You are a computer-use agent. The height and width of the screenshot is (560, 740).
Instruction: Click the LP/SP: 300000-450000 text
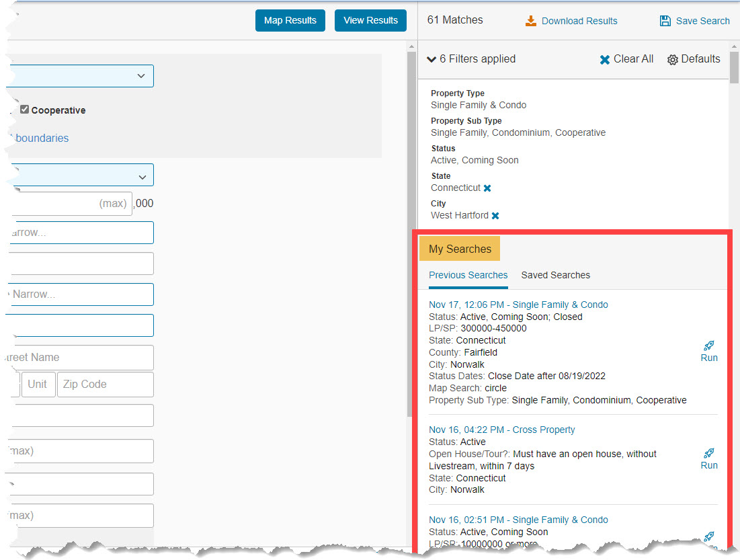point(478,328)
